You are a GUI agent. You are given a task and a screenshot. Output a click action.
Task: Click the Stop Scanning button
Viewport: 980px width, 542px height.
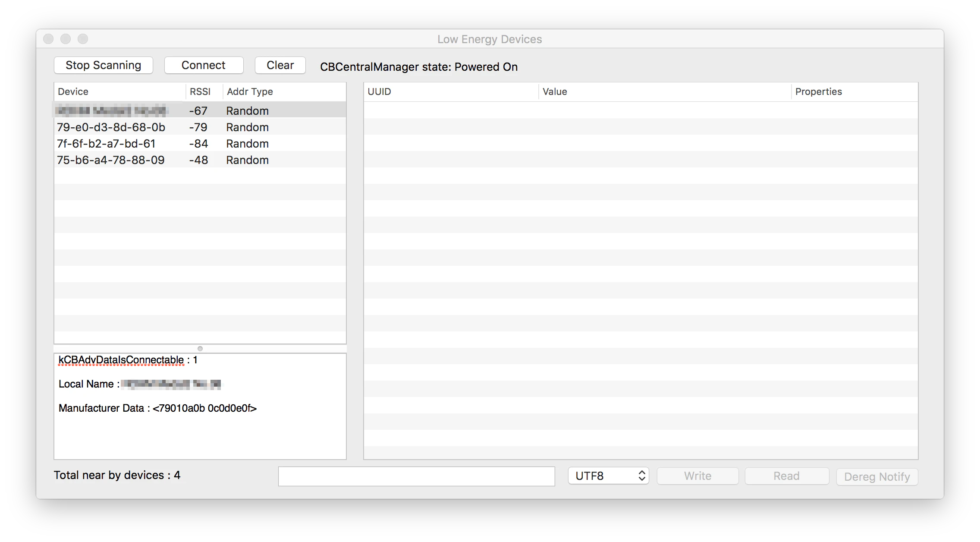103,65
